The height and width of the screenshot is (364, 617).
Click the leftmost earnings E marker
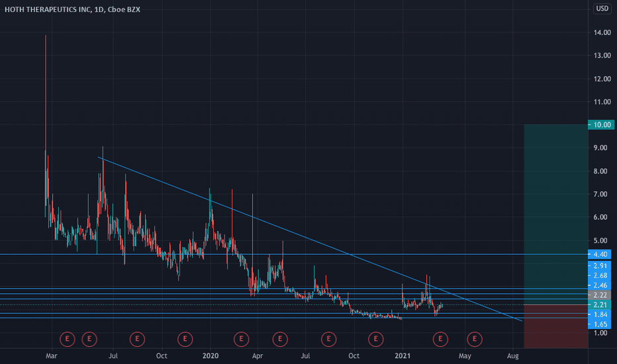68,339
